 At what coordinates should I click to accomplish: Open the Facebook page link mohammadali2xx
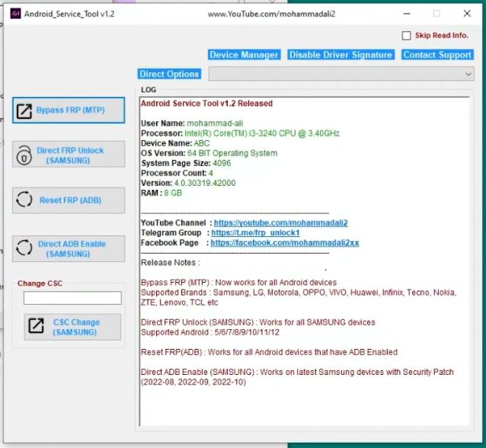pyautogui.click(x=285, y=242)
